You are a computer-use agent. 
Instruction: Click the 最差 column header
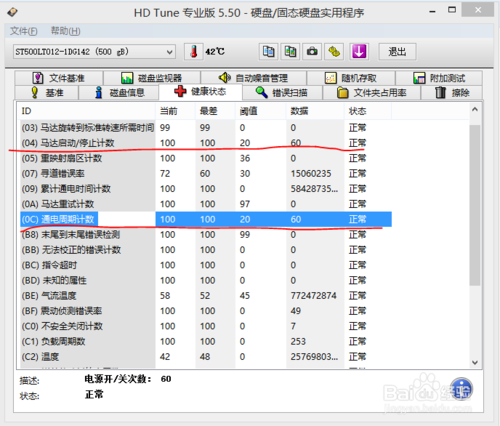coord(215,111)
